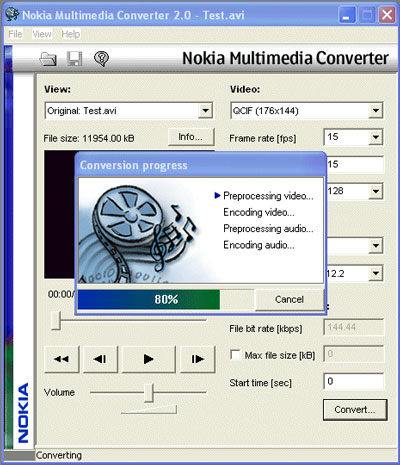Screen dimensions: 400x465
Task: Click the video position slider handle
Action: click(x=56, y=321)
